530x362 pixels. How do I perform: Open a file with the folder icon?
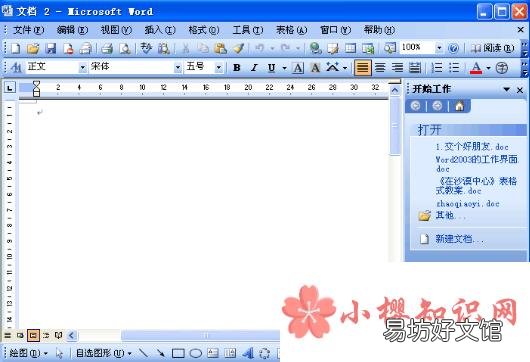pyautogui.click(x=33, y=48)
